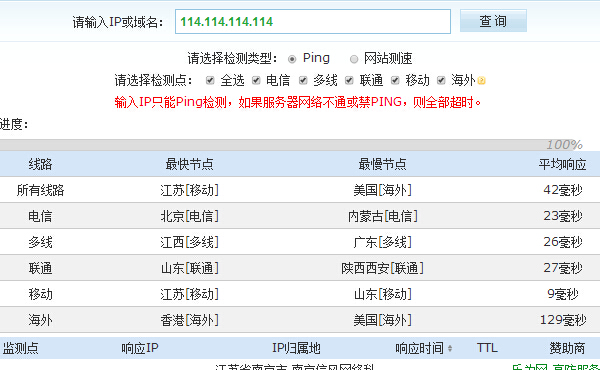Toggle the 联通 checkbox
This screenshot has height=370, width=600.
pyautogui.click(x=349, y=80)
